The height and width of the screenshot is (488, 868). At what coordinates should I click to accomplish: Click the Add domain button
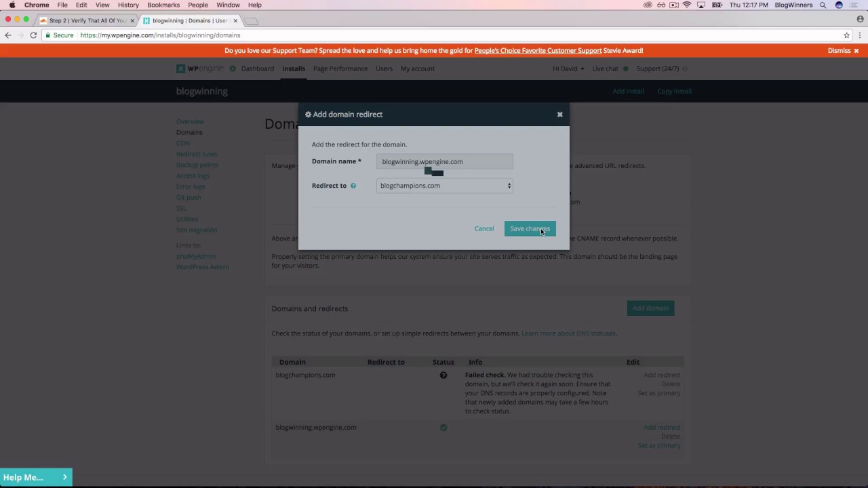tap(650, 308)
